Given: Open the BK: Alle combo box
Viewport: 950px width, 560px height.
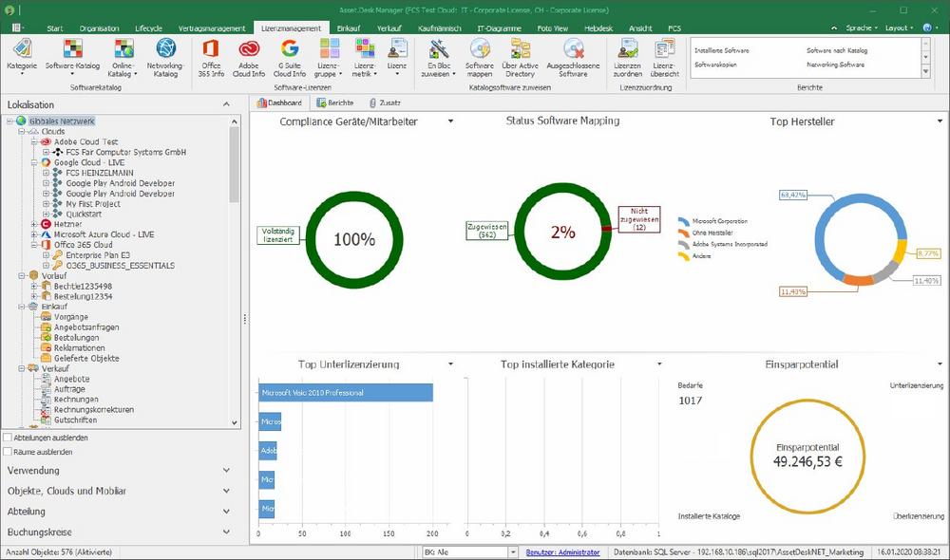Looking at the screenshot, I should (470, 552).
